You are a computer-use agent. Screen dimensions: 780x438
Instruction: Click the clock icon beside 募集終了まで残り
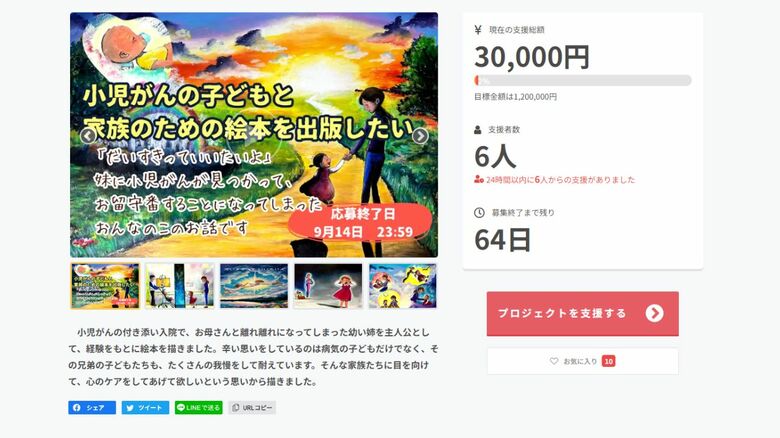pos(479,213)
